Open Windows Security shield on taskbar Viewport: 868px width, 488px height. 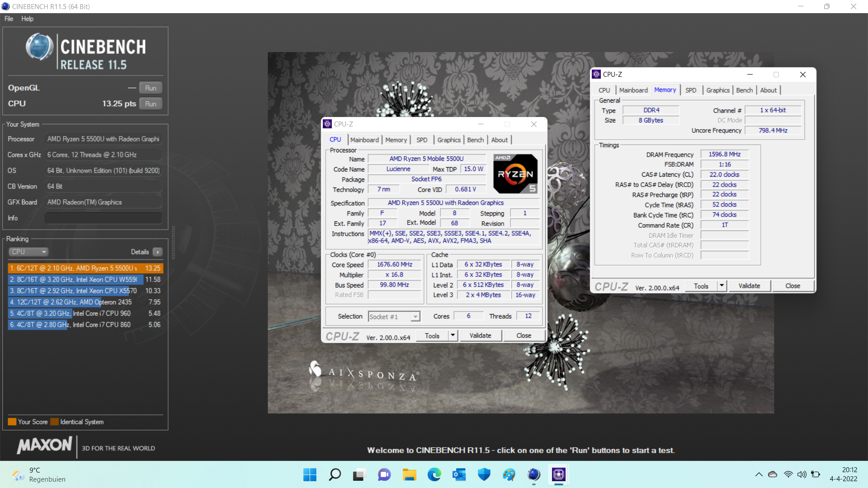coord(484,474)
